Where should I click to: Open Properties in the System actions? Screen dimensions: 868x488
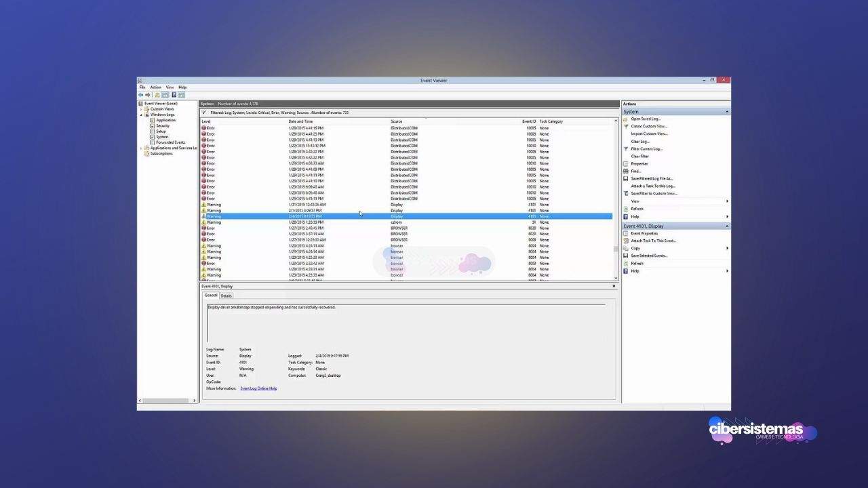click(639, 163)
